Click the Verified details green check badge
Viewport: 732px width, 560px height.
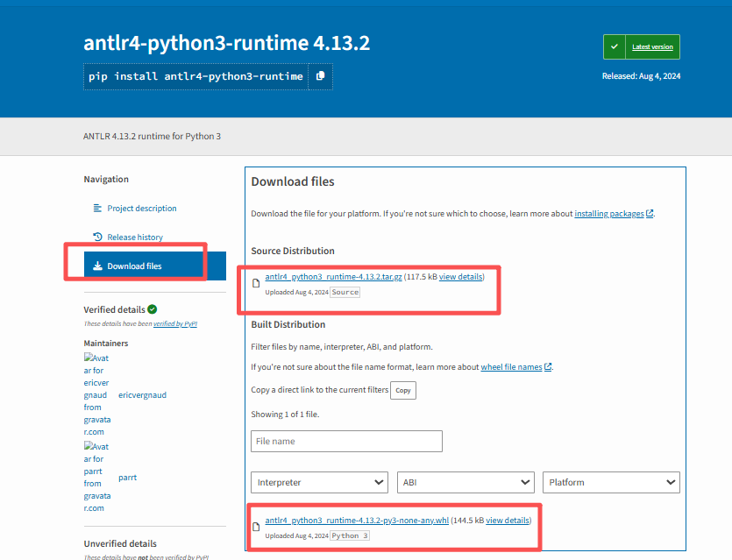(x=153, y=309)
